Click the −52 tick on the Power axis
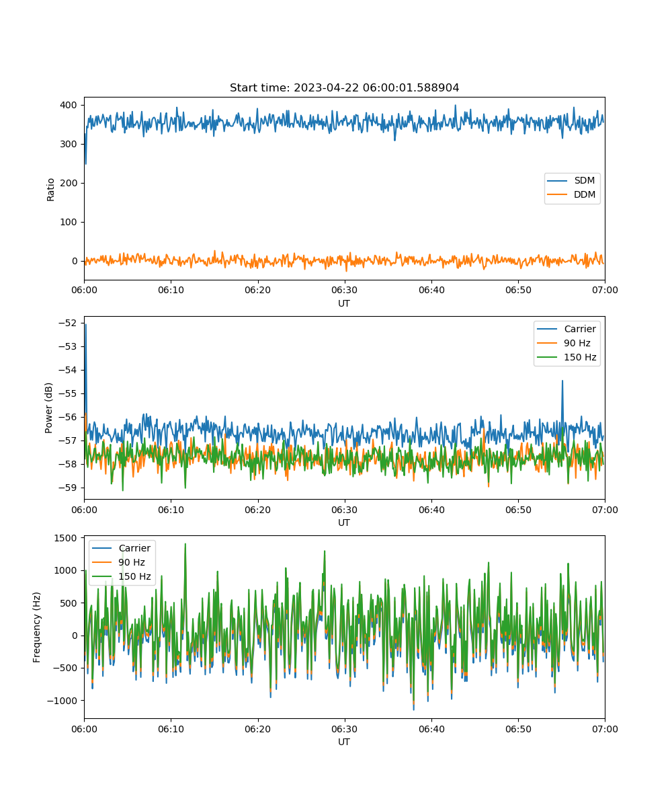This screenshot has width=672, height=807. 69,323
